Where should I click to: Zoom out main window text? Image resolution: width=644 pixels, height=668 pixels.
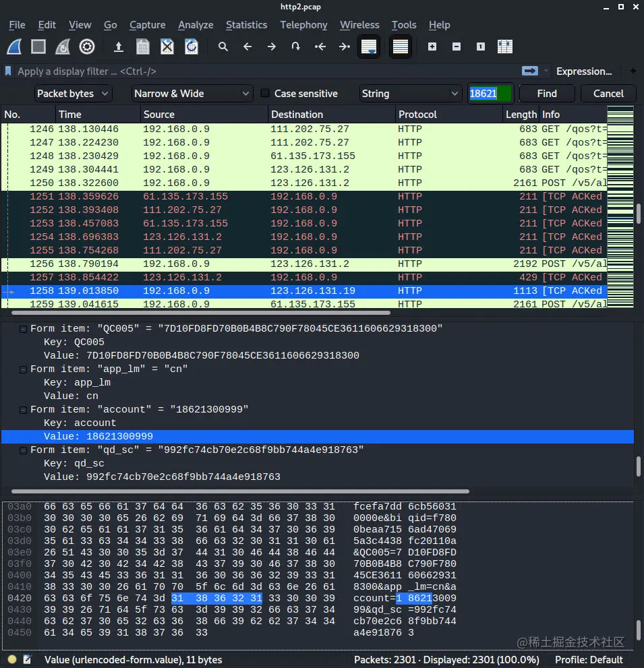[x=457, y=47]
